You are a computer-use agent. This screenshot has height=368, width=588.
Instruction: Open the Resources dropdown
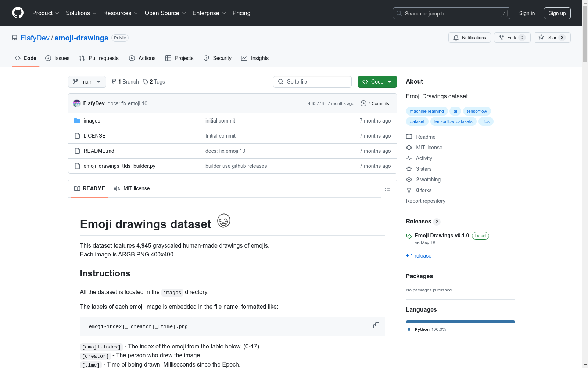[121, 13]
